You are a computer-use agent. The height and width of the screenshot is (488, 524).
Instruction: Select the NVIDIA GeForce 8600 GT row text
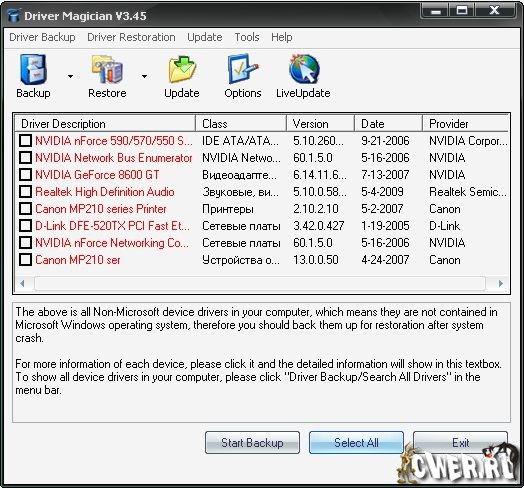click(97, 174)
